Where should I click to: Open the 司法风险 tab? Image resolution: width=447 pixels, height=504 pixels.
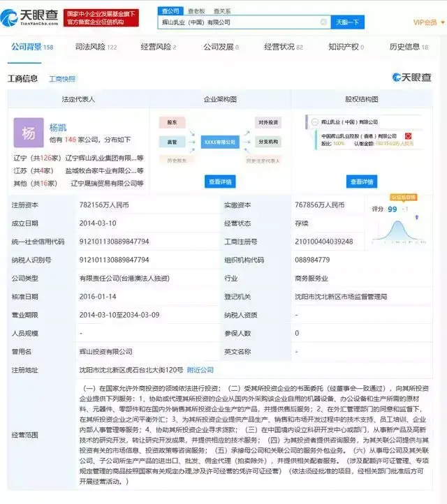96,47
